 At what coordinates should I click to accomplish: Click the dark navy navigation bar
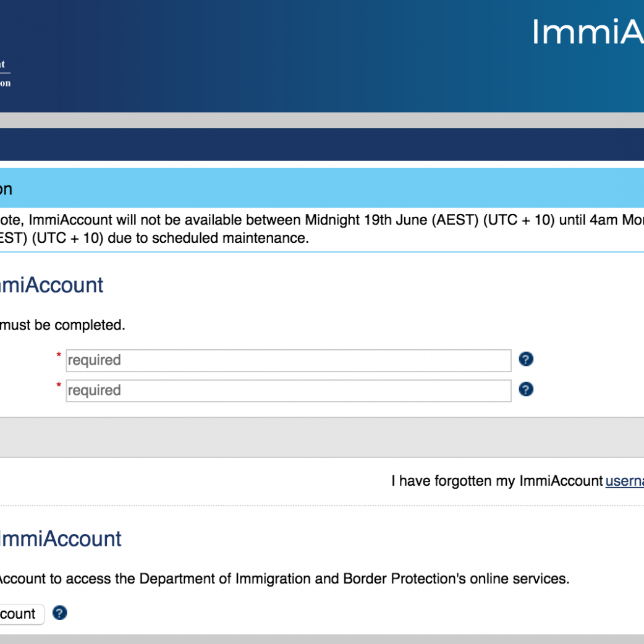pyautogui.click(x=321, y=144)
